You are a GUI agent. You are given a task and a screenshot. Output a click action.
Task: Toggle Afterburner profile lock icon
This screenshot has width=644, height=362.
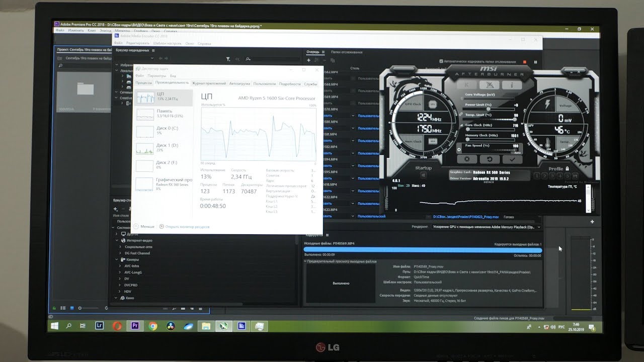567,169
